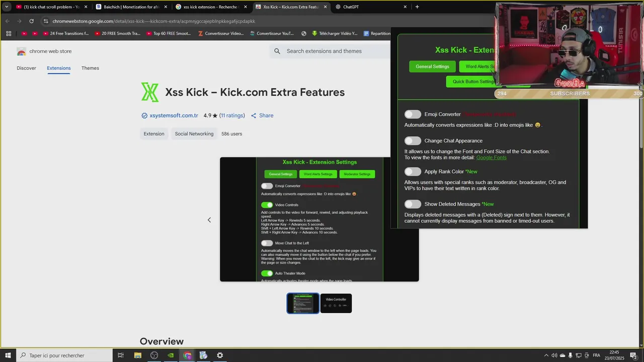Open the first Convertisseur Video bookmark
Image resolution: width=644 pixels, height=362 pixels.
(x=221, y=34)
